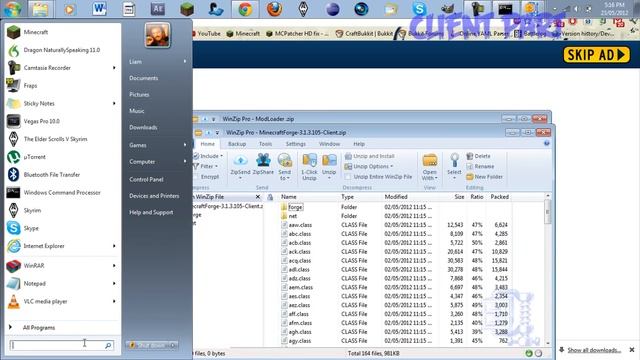Expand Internet Explorer jump list arrow
The image size is (640, 360).
click(114, 246)
